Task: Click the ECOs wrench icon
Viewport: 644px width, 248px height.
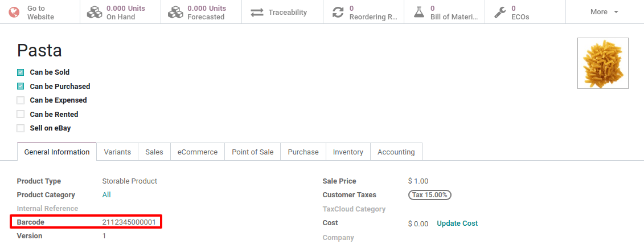Action: coord(500,13)
